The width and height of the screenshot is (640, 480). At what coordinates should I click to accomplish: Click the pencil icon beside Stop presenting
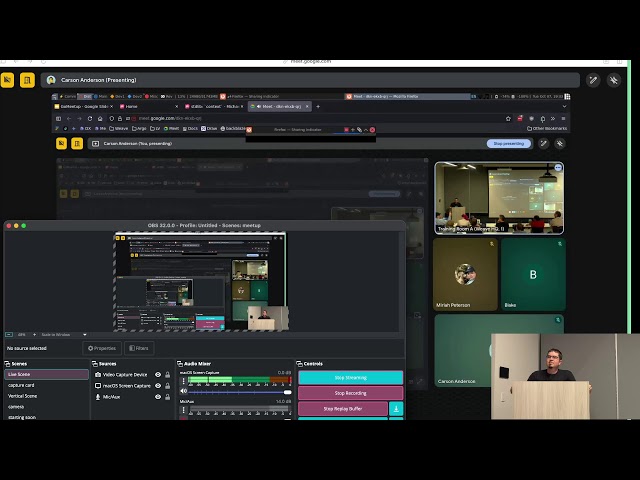(x=544, y=143)
